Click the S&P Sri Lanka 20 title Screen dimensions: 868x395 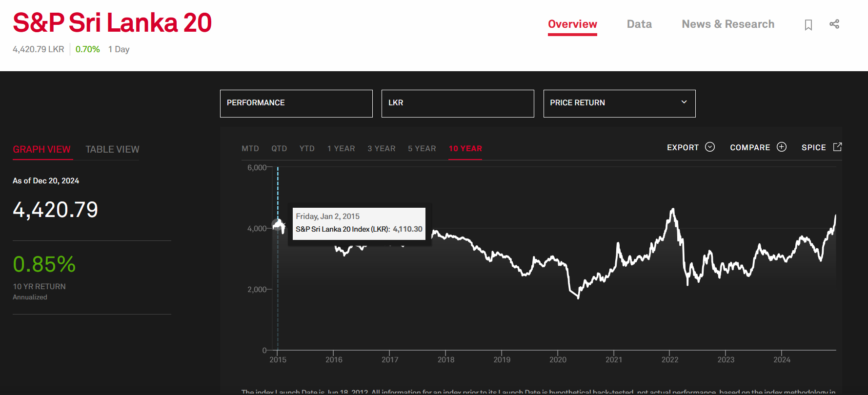(x=112, y=22)
